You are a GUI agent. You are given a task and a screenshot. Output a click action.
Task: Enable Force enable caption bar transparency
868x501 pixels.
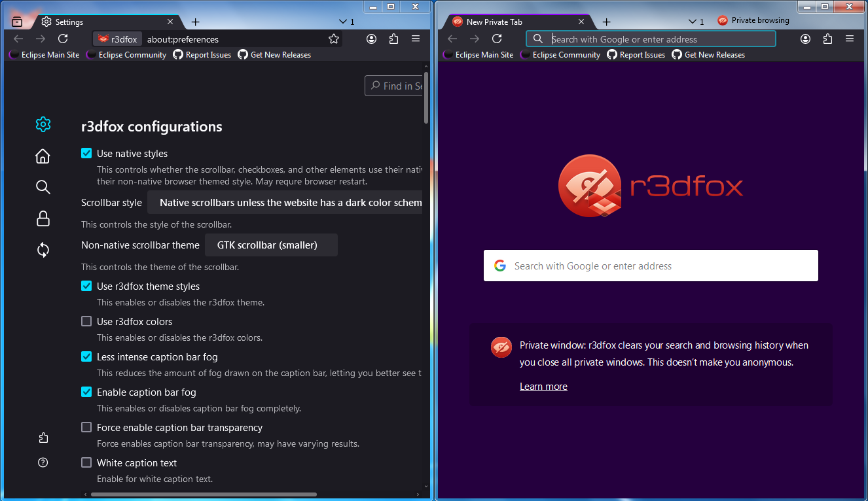tap(86, 427)
